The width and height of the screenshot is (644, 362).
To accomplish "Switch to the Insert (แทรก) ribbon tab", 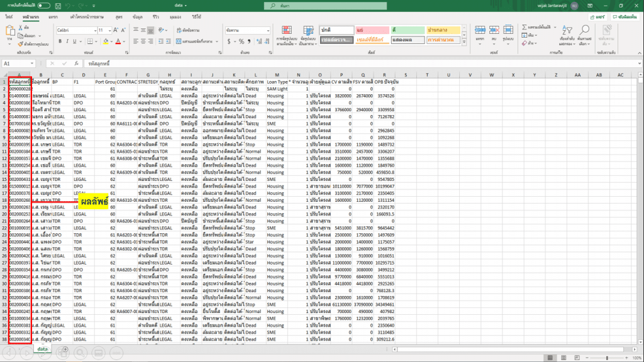I will pos(53,17).
